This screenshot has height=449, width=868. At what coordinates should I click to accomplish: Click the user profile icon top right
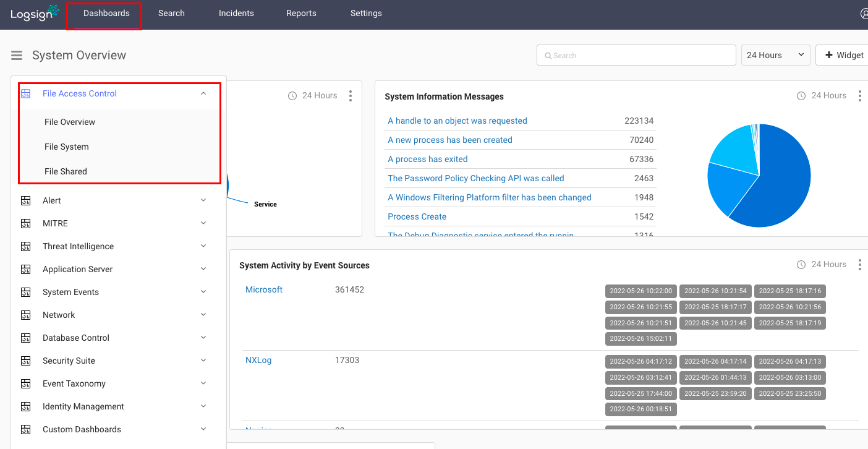tap(864, 13)
